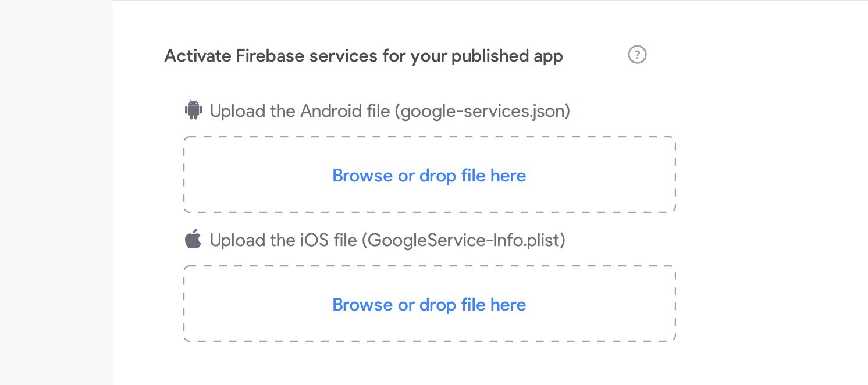The height and width of the screenshot is (385, 868).
Task: Browse for the Android google-services.json file
Action: [429, 176]
